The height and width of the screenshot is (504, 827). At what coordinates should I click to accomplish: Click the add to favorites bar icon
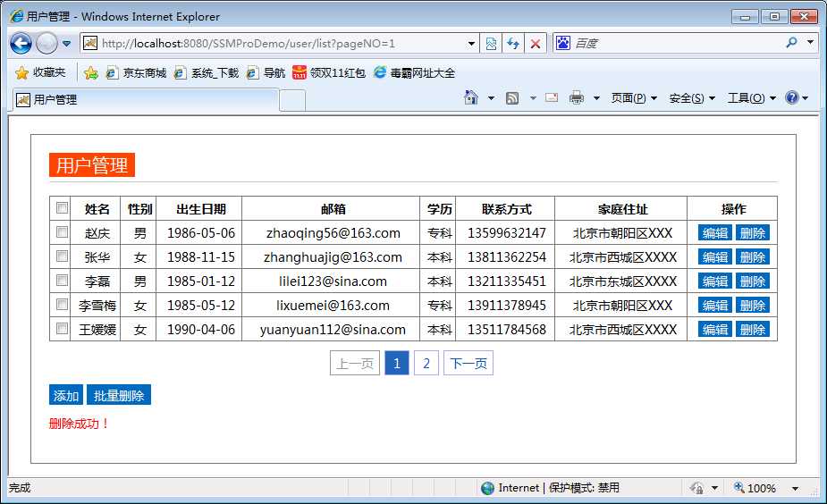(90, 72)
